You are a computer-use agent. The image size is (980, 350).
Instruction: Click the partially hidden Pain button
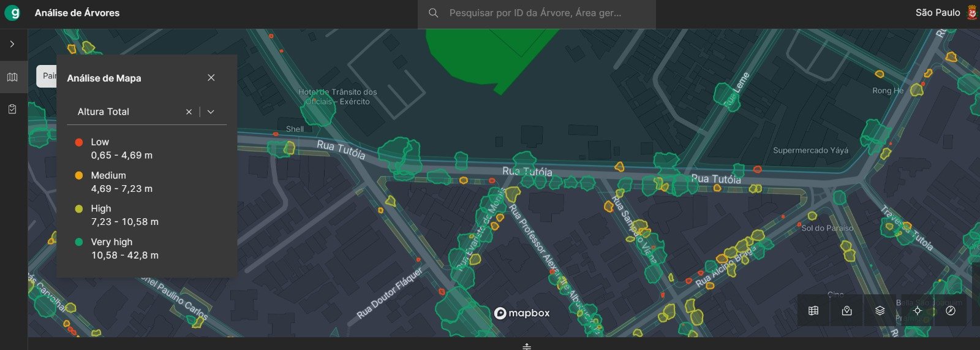(47, 76)
